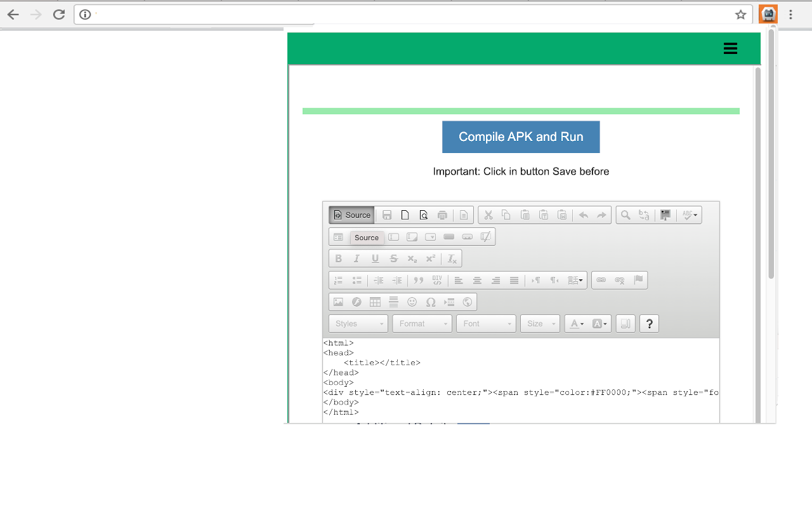Toggle Strikethrough formatting
812x508 pixels.
pyautogui.click(x=394, y=258)
